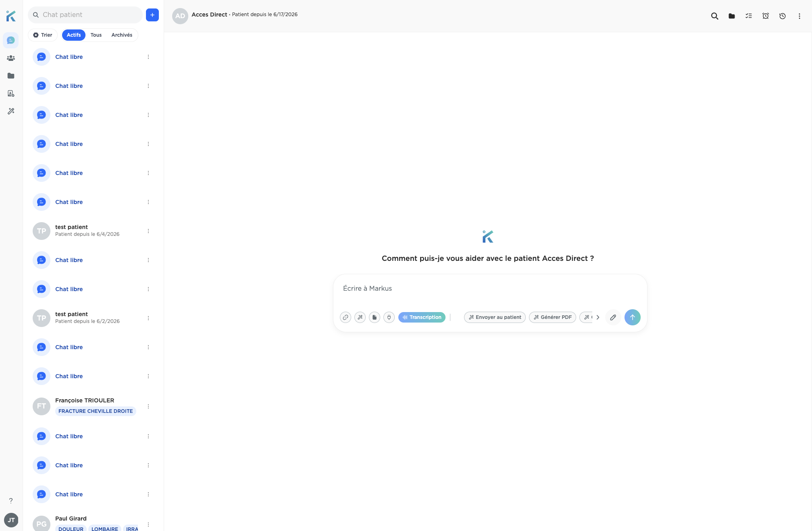The width and height of the screenshot is (812, 531).
Task: Select the Tous filter tab
Action: click(96, 35)
